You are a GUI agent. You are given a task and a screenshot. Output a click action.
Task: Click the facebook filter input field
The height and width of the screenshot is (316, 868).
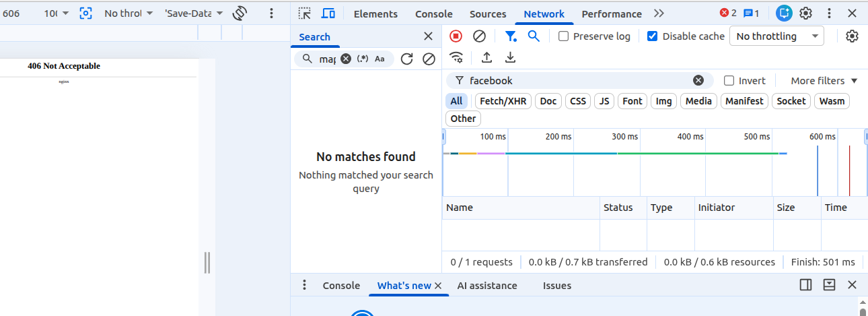pos(579,80)
